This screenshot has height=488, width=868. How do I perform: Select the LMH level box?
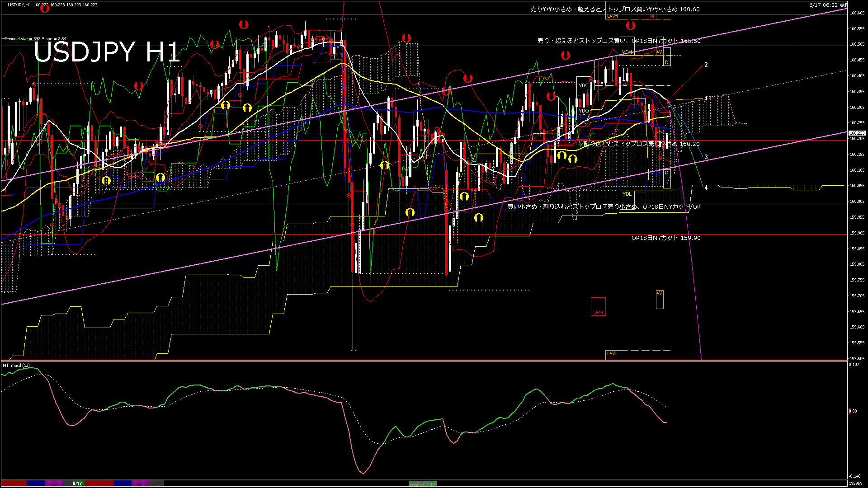598,307
